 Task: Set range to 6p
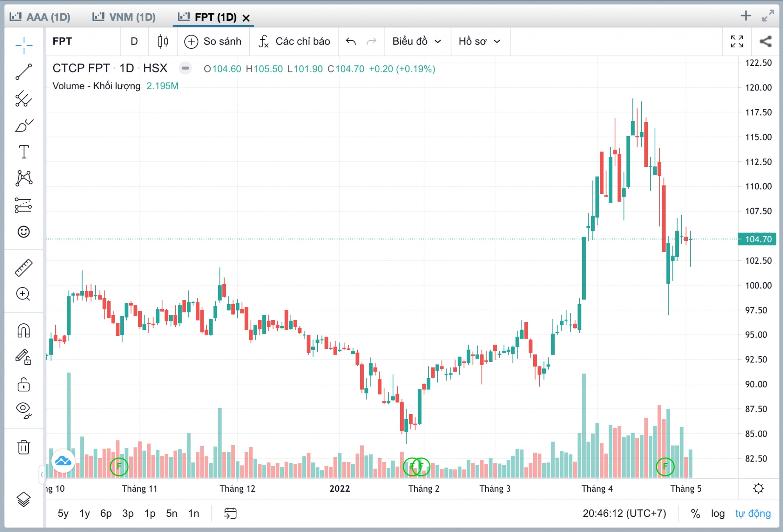pyautogui.click(x=106, y=513)
